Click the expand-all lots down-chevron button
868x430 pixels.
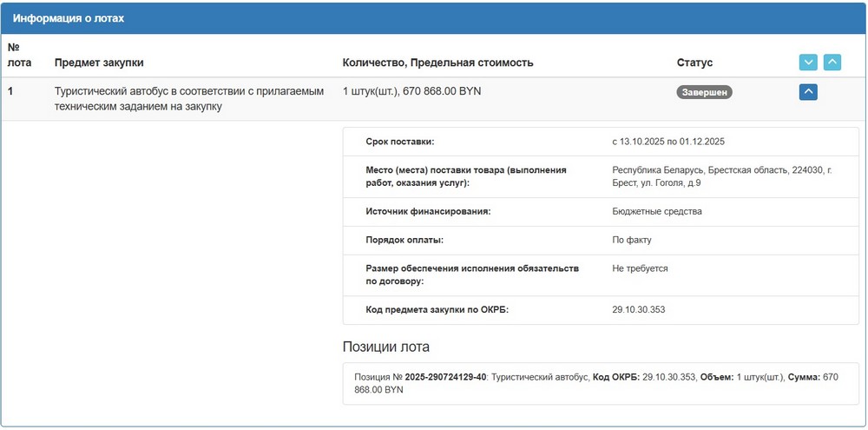[808, 63]
